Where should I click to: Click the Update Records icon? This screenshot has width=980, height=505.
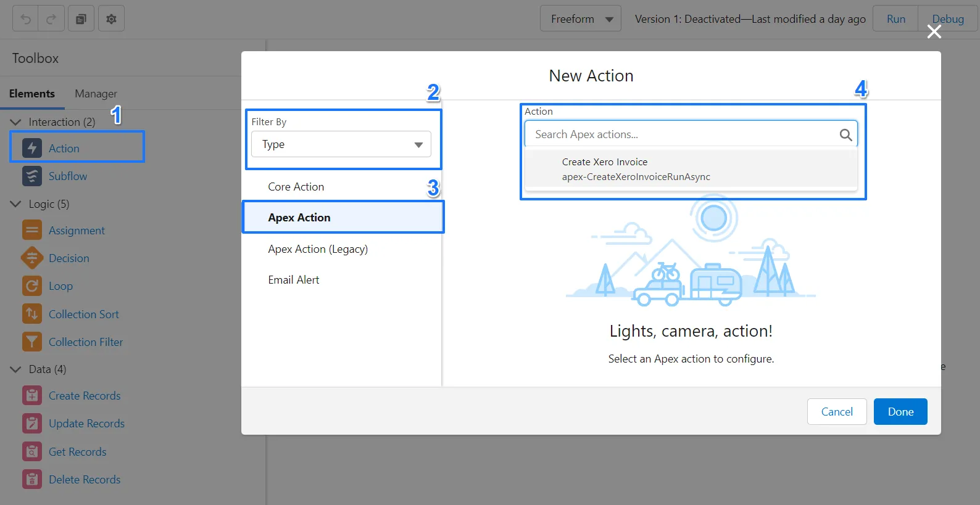[x=32, y=423]
